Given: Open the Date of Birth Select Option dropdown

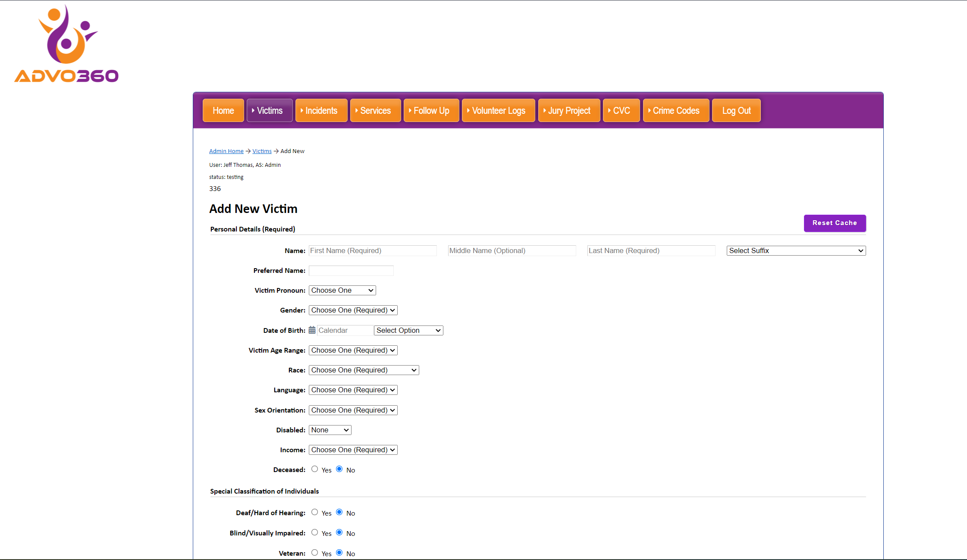Looking at the screenshot, I should pyautogui.click(x=408, y=330).
